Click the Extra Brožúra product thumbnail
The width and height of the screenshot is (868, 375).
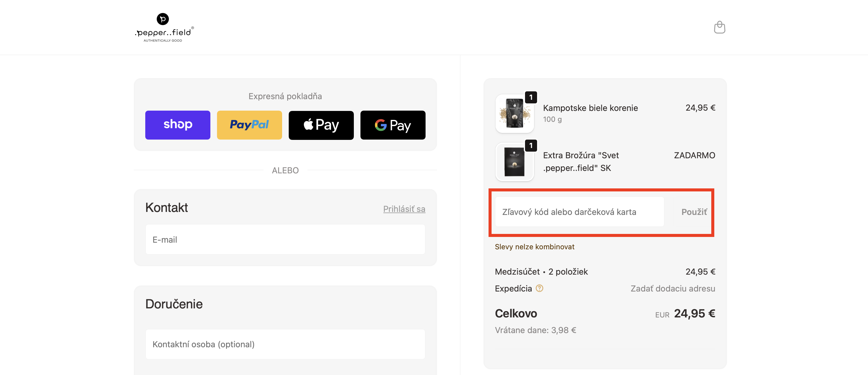pos(514,162)
